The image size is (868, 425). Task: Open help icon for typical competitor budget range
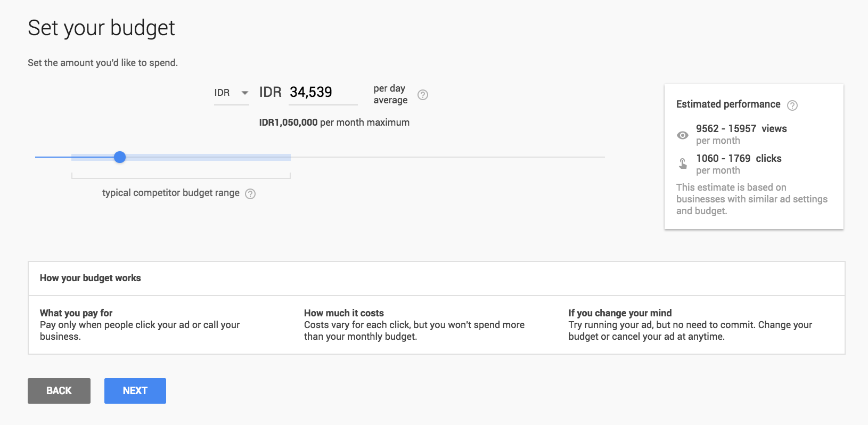[250, 194]
